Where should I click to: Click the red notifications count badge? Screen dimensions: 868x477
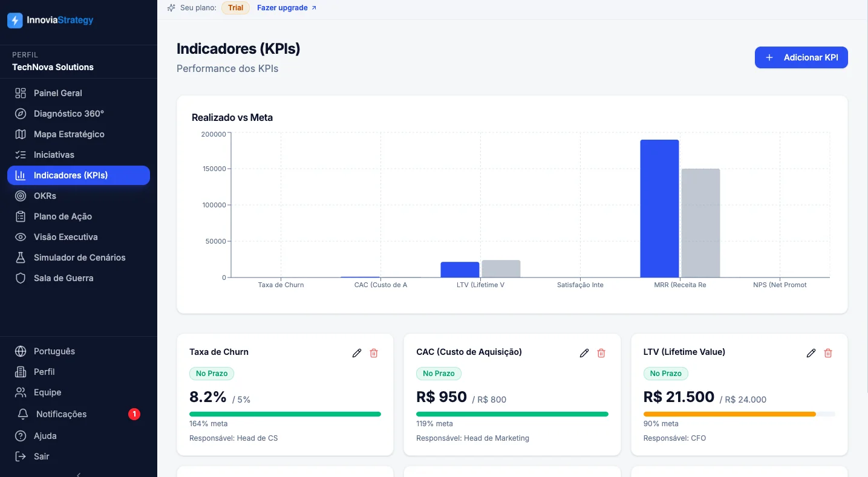click(x=134, y=414)
